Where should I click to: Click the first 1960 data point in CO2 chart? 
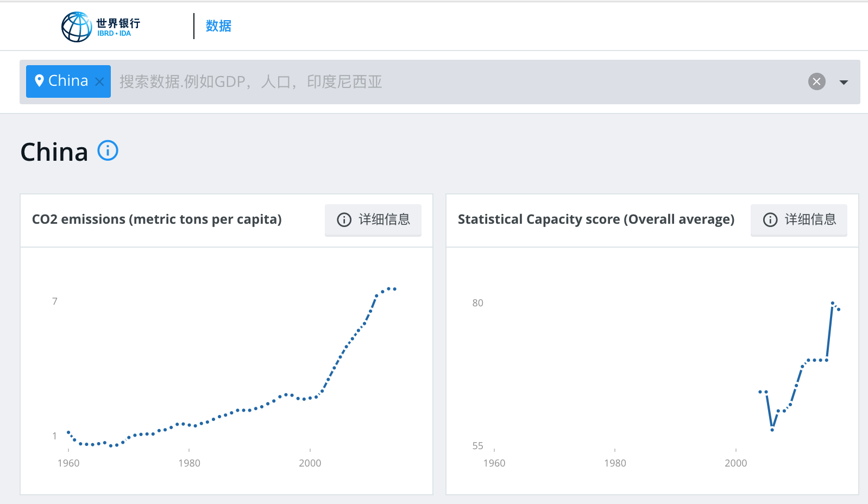tap(68, 432)
